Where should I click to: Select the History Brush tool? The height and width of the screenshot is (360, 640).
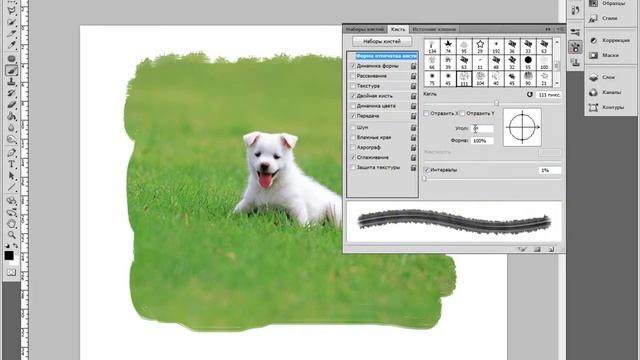[x=11, y=93]
